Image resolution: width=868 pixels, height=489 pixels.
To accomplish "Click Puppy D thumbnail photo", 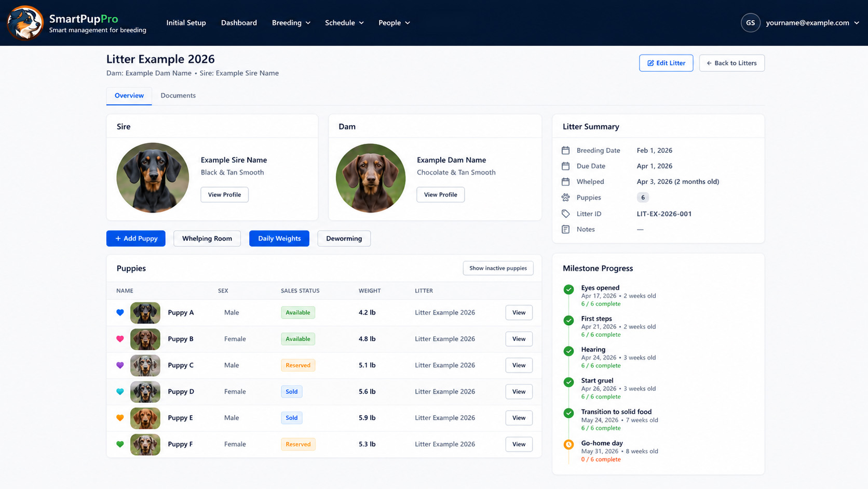I will (145, 392).
